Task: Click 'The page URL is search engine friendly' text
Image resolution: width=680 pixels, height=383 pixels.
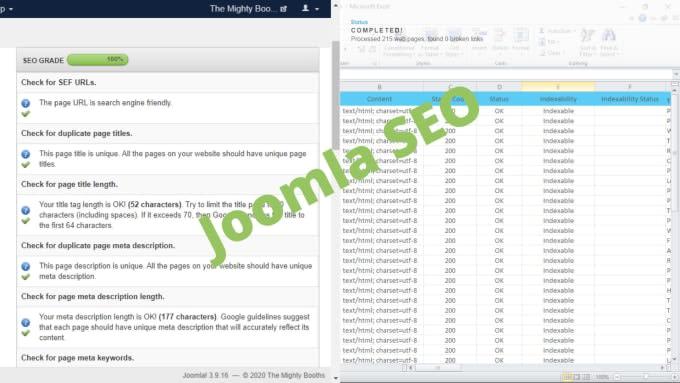Action: pos(105,103)
